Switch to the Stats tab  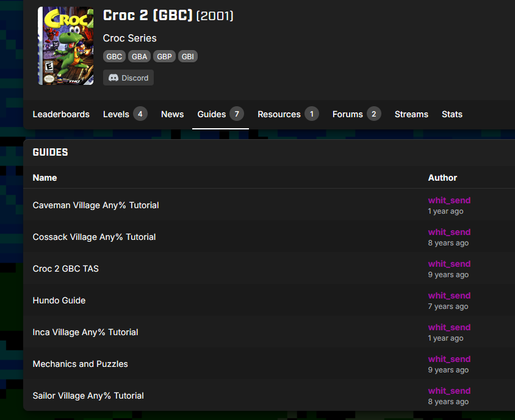452,114
